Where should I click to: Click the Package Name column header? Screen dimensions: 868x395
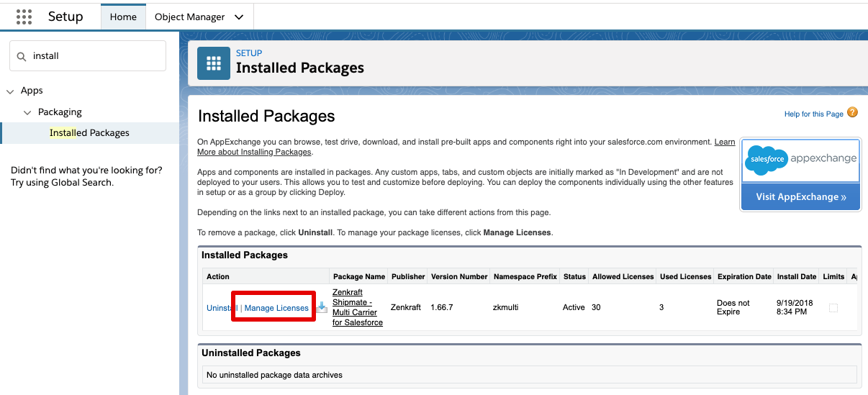coord(358,276)
